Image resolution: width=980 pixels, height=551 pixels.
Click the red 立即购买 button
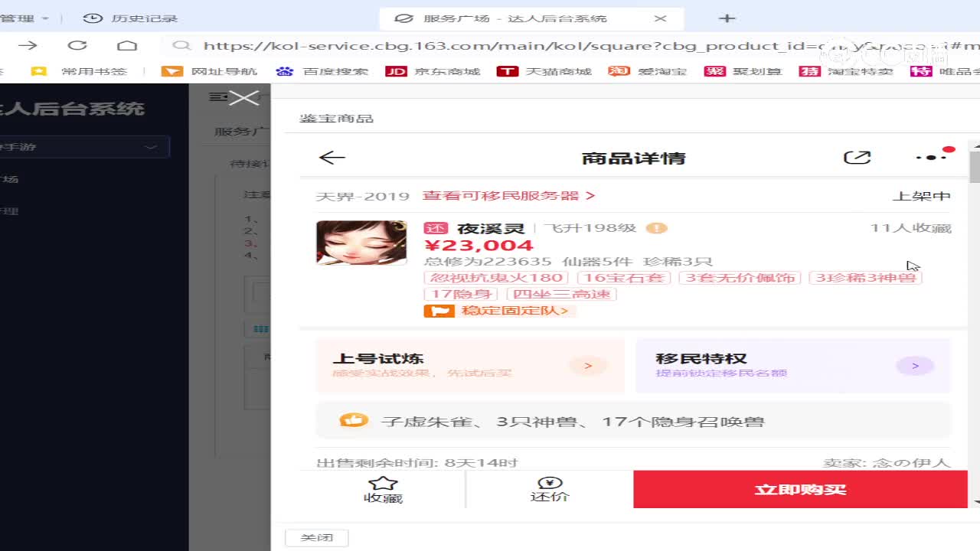800,490
